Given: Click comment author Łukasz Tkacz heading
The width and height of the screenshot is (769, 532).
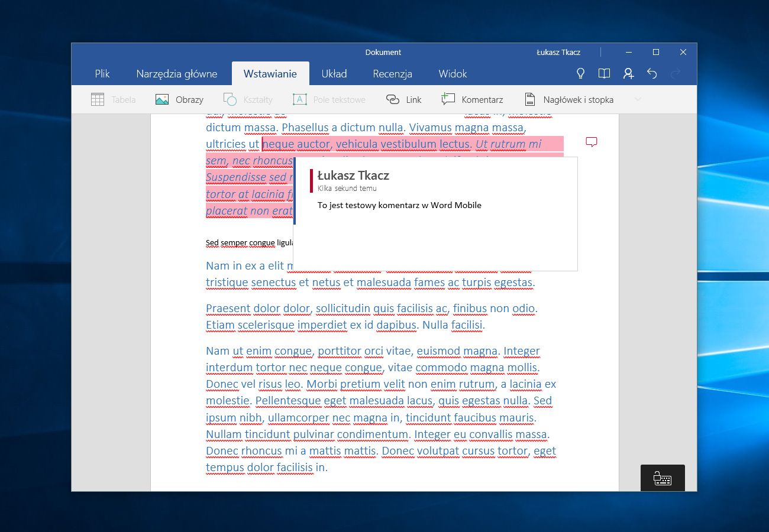Looking at the screenshot, I should pos(353,175).
